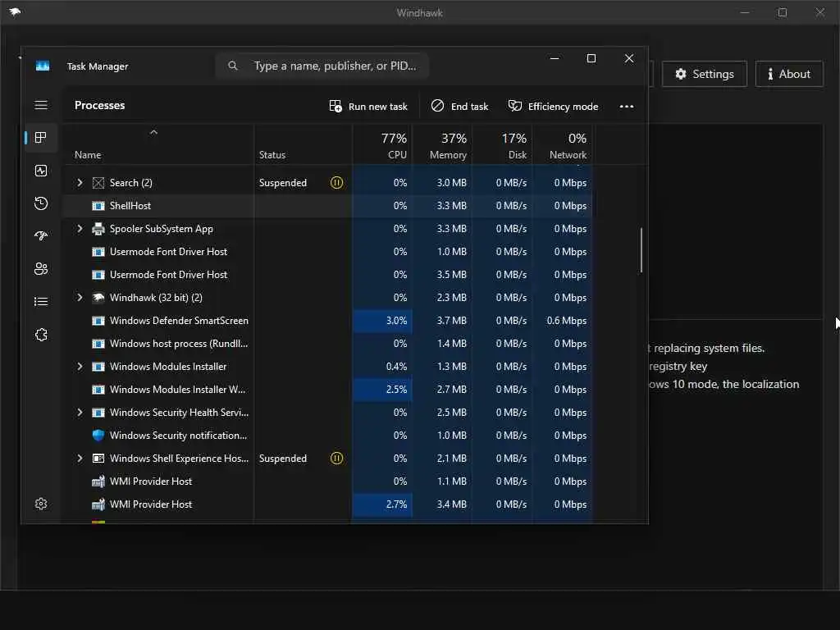Select the WMI Provider Host 3.4 MB row
Screen dimensions: 840x630
coord(328,504)
